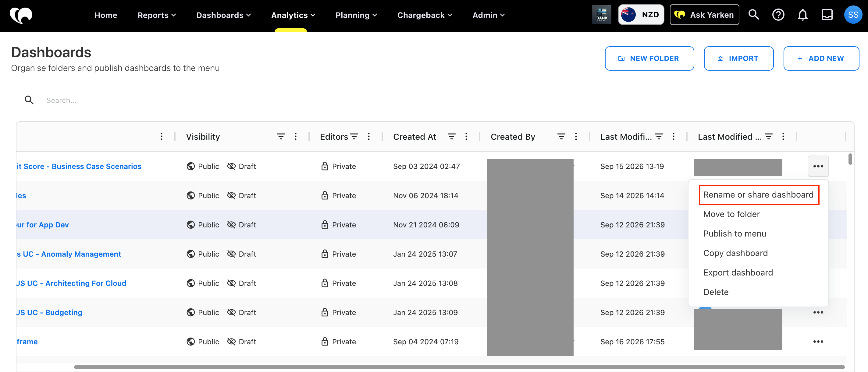This screenshot has height=372, width=868.
Task: Expand the Admin menu
Action: coord(489,15)
